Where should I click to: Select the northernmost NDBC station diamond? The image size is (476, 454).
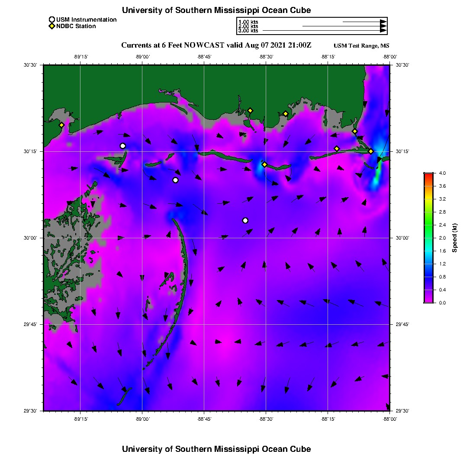point(250,110)
